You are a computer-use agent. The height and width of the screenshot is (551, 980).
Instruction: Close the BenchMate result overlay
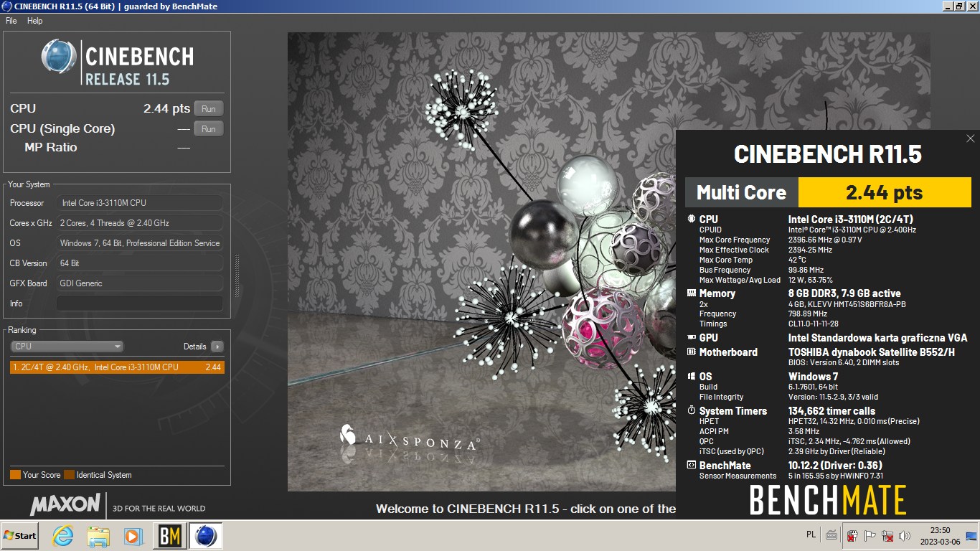point(970,138)
